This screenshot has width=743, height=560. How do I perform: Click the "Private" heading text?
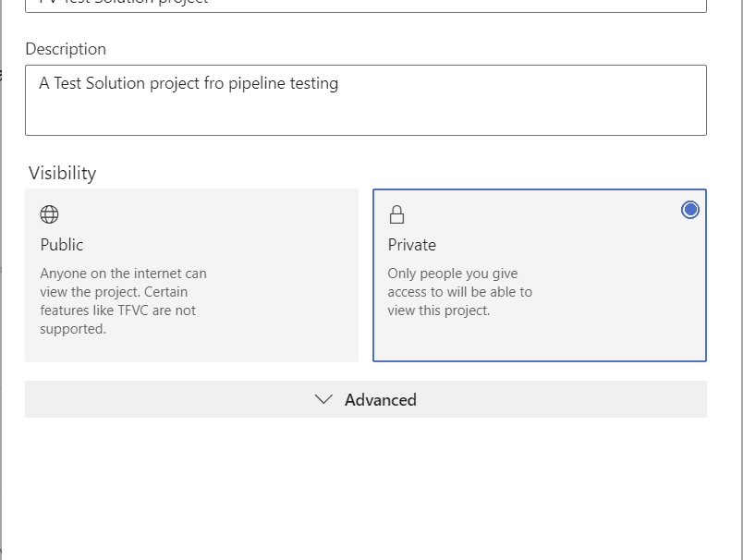412,245
